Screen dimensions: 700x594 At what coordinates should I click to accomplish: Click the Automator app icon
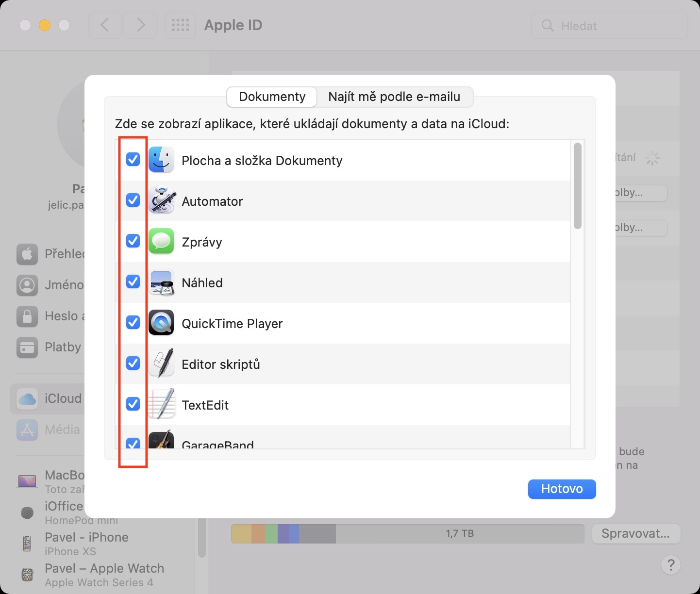pos(161,201)
